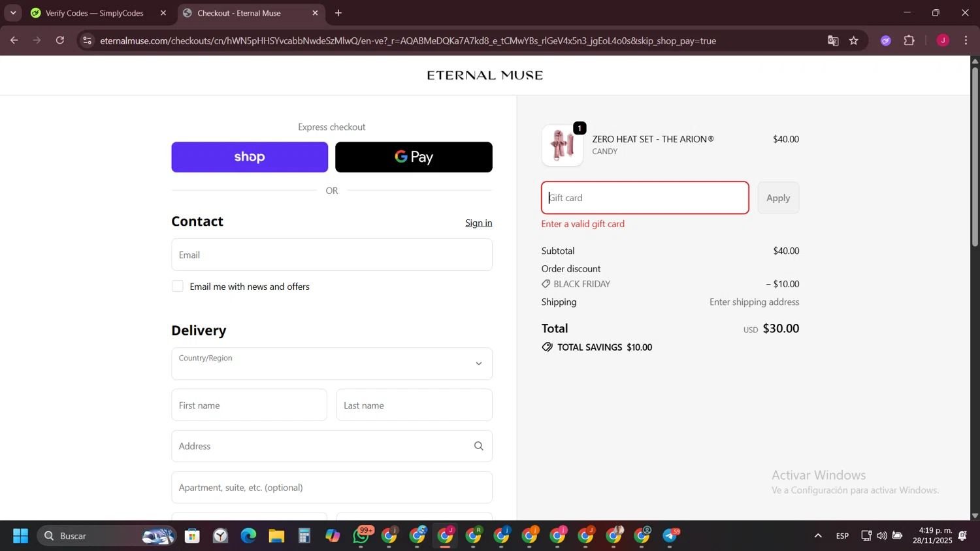Open the ESP language indicator

tap(842, 536)
